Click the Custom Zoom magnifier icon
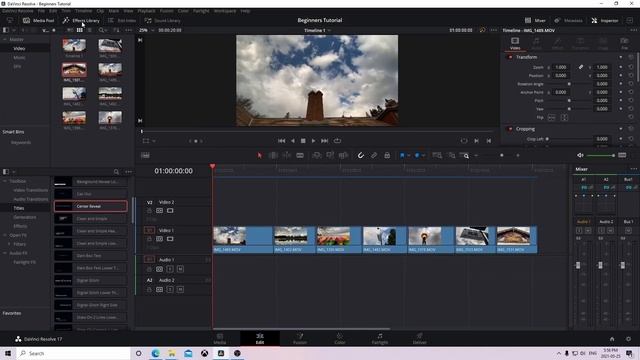 pos(464,156)
